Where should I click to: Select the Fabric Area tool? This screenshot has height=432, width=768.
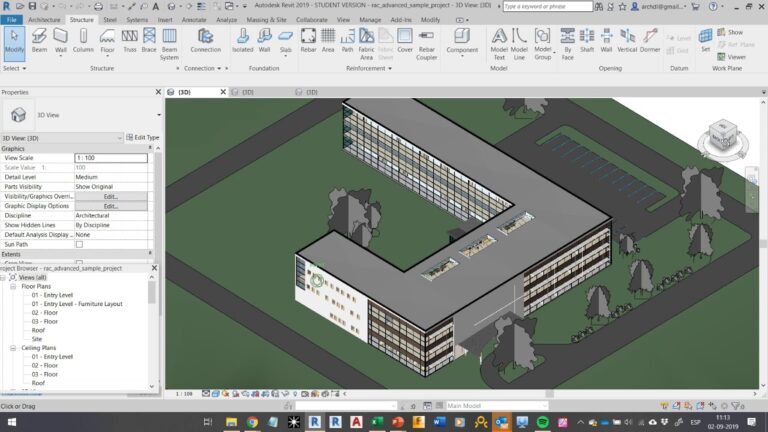coord(366,44)
